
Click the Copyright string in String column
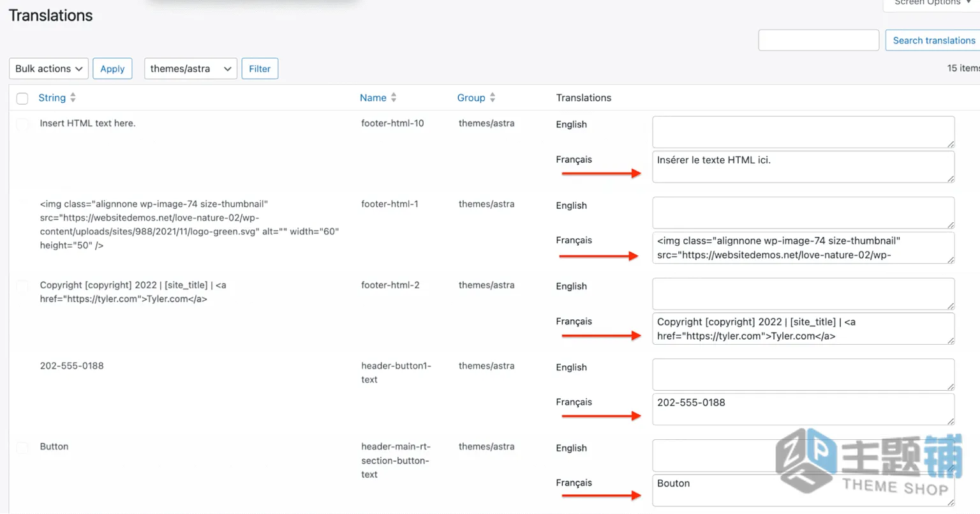pos(133,292)
